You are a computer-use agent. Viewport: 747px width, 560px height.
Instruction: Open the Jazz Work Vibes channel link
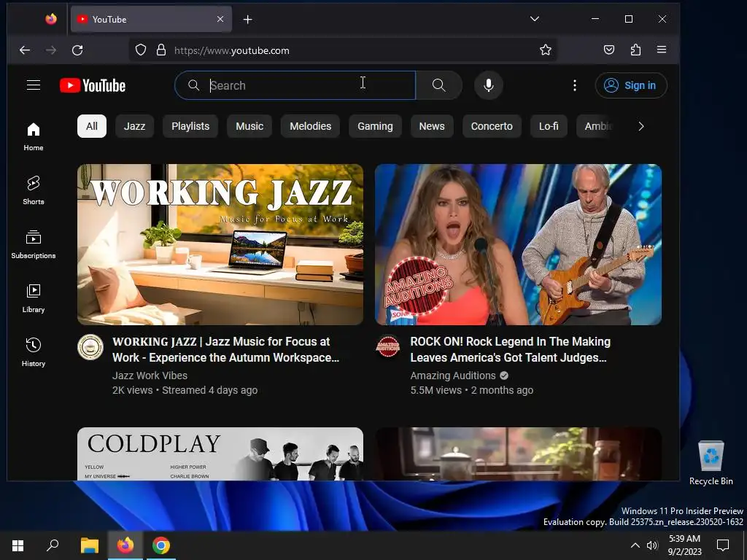coord(150,376)
